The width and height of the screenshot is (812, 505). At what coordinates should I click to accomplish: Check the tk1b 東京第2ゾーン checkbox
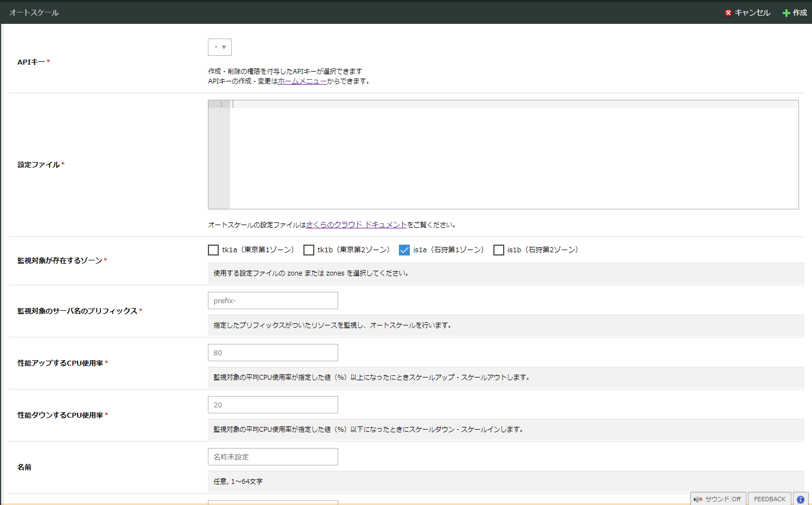click(309, 250)
